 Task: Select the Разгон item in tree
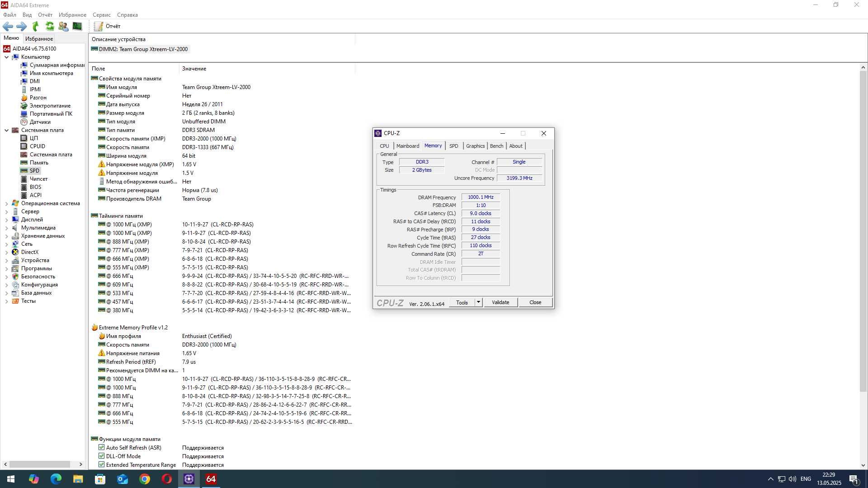(38, 98)
